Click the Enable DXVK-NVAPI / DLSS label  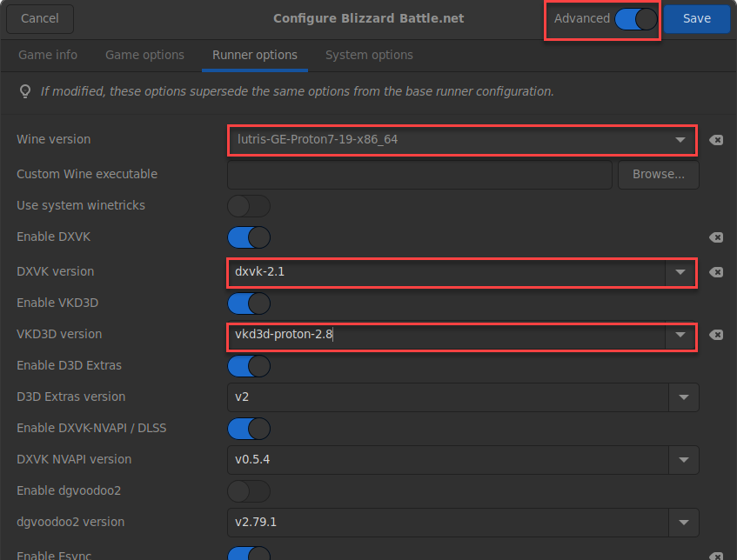91,428
